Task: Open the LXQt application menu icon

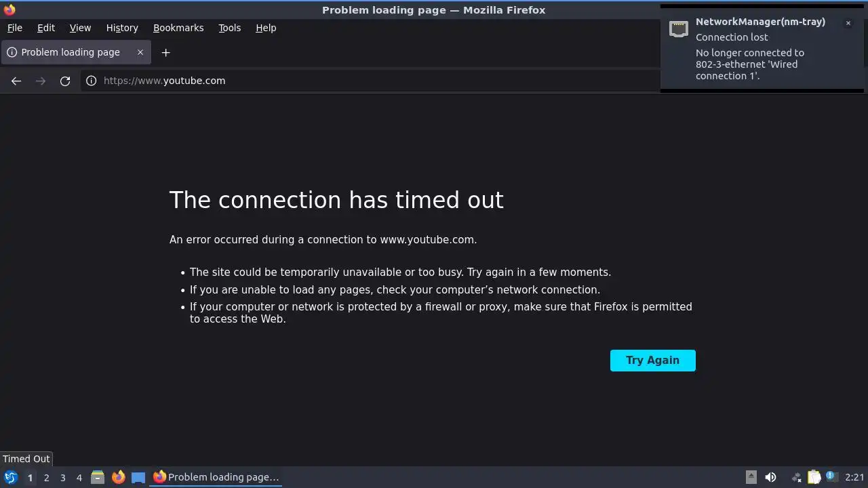Action: tap(11, 477)
